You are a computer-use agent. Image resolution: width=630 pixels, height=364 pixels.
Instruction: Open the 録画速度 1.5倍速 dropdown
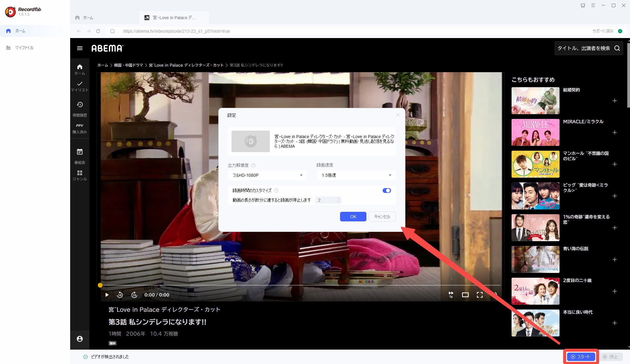pyautogui.click(x=356, y=175)
